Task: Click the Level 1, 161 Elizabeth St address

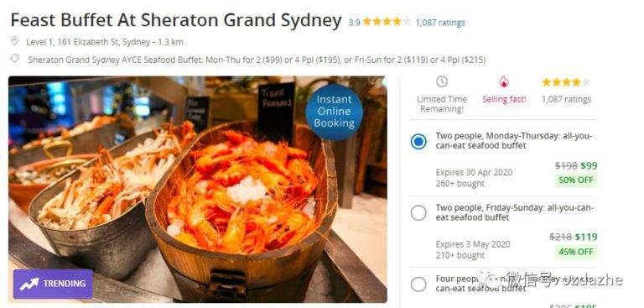Action: (105, 42)
